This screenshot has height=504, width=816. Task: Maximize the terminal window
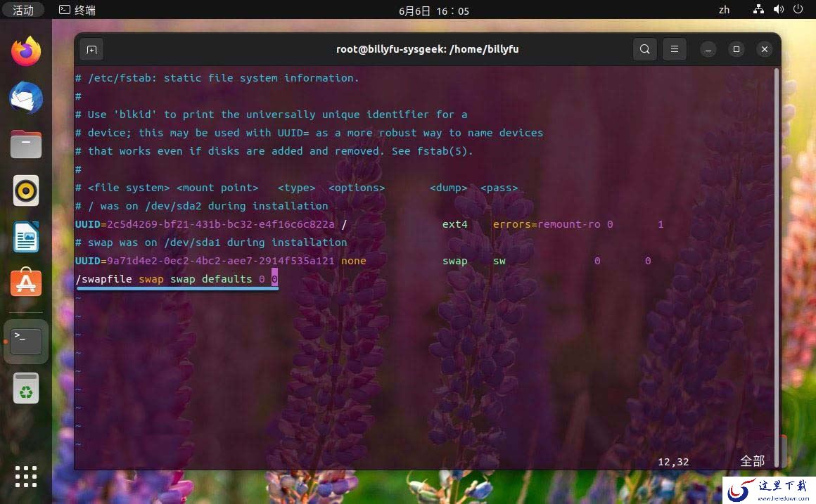tap(737, 49)
